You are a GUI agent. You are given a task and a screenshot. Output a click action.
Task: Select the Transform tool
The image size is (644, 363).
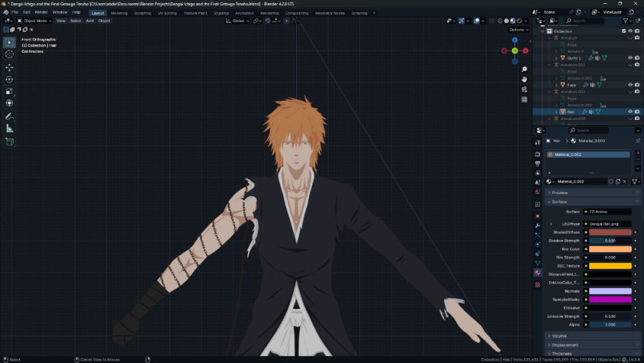point(10,103)
